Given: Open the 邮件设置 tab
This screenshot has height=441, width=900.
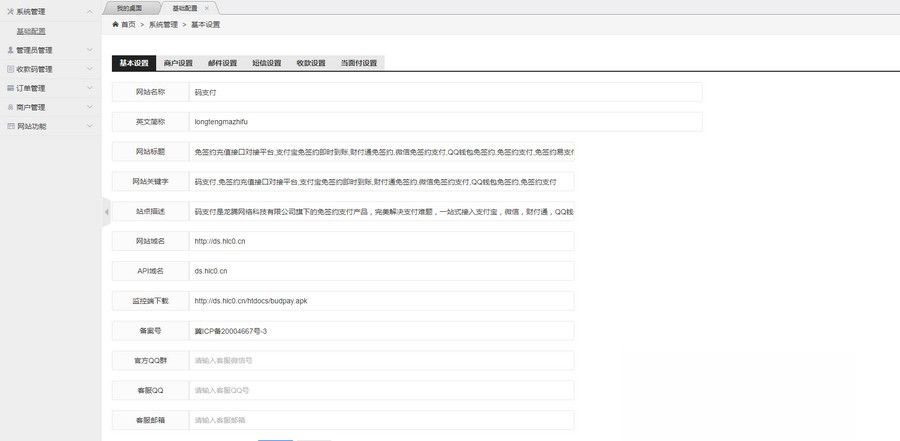Looking at the screenshot, I should click(x=222, y=63).
